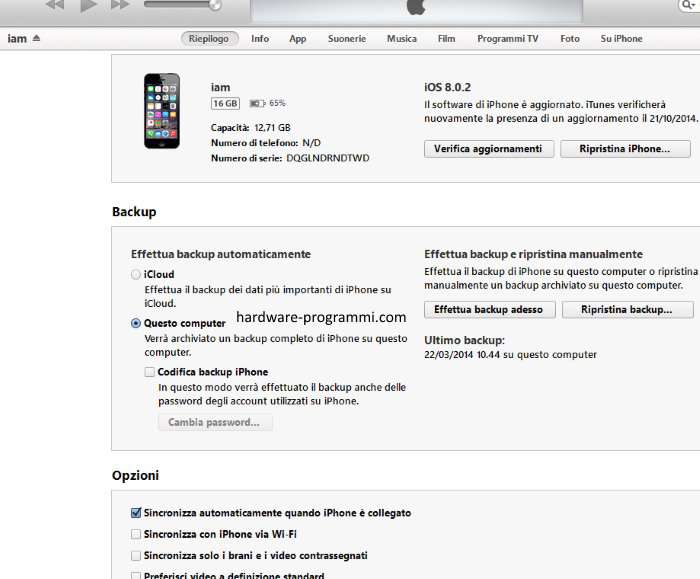Show the Su iPhone tab
Image resolution: width=700 pixels, height=579 pixels.
621,39
